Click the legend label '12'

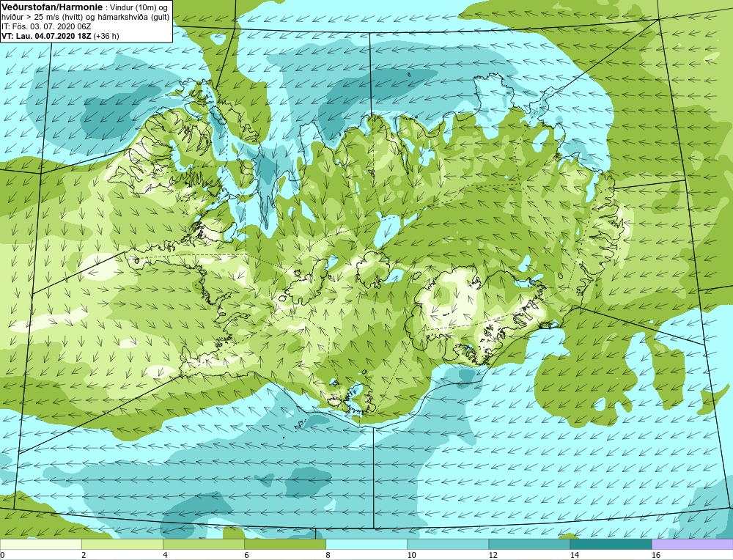click(493, 555)
